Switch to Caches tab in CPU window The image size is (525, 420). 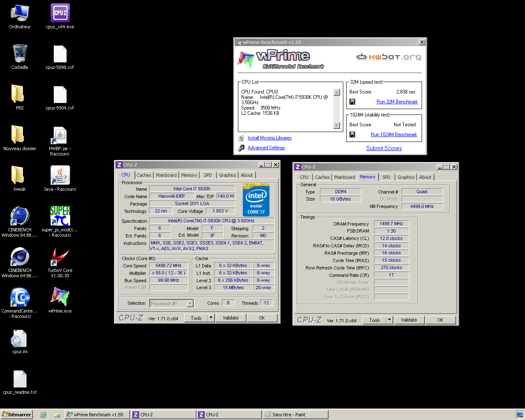point(144,175)
